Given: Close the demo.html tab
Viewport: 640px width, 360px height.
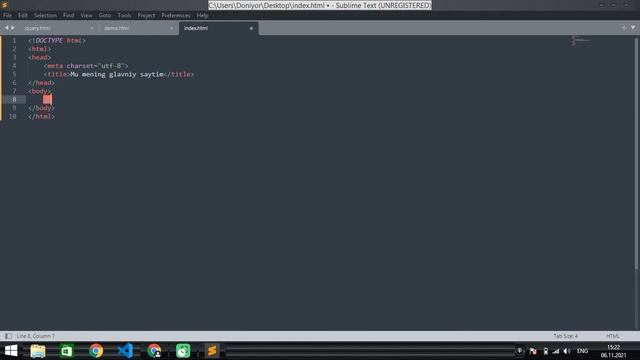Looking at the screenshot, I should (171, 28).
